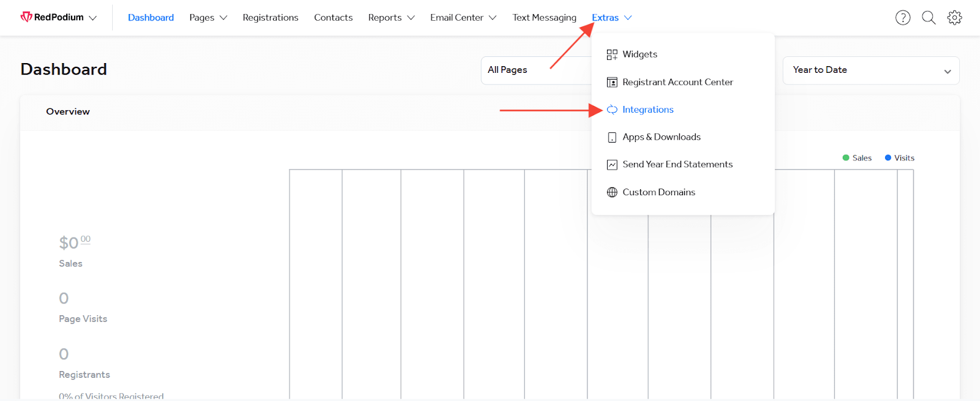Click the Send Year End Statements chart icon
The width and height of the screenshot is (980, 401).
[612, 165]
